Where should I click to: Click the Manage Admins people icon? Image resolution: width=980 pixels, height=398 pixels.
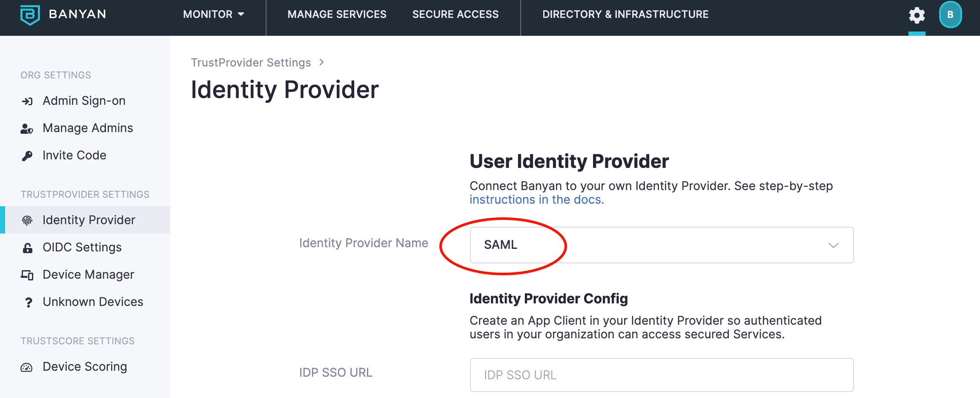point(27,128)
